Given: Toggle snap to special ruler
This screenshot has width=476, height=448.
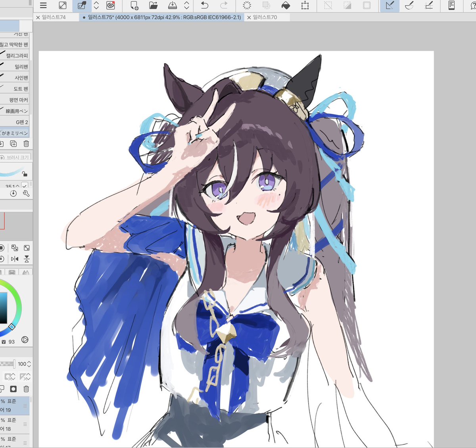Looking at the screenshot, I should click(409, 6).
